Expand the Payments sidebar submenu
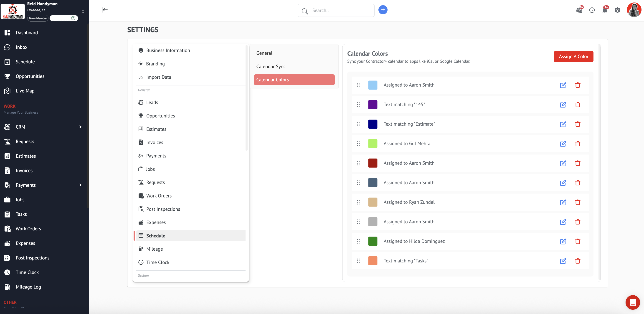Screen dimensions: 644x314 tap(80, 185)
